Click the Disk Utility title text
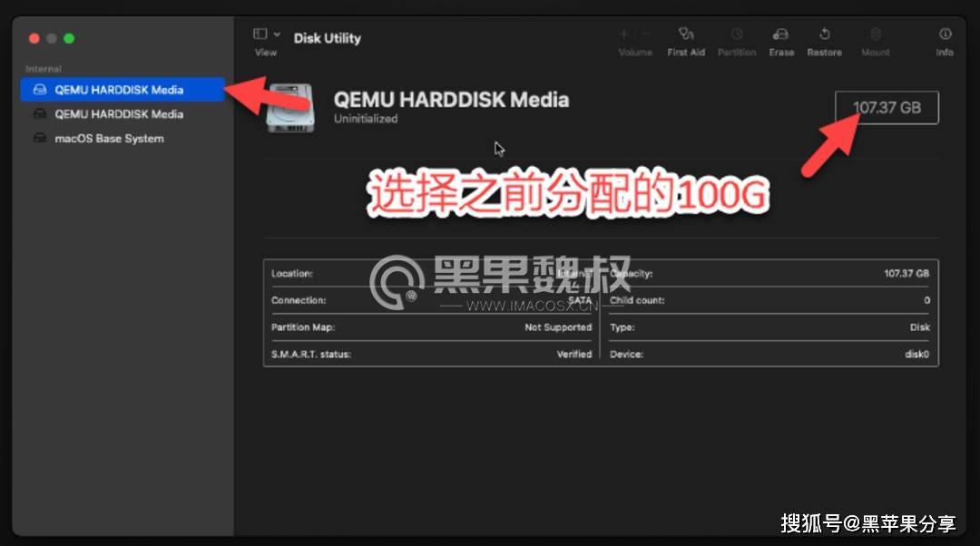980x546 pixels. [x=327, y=38]
